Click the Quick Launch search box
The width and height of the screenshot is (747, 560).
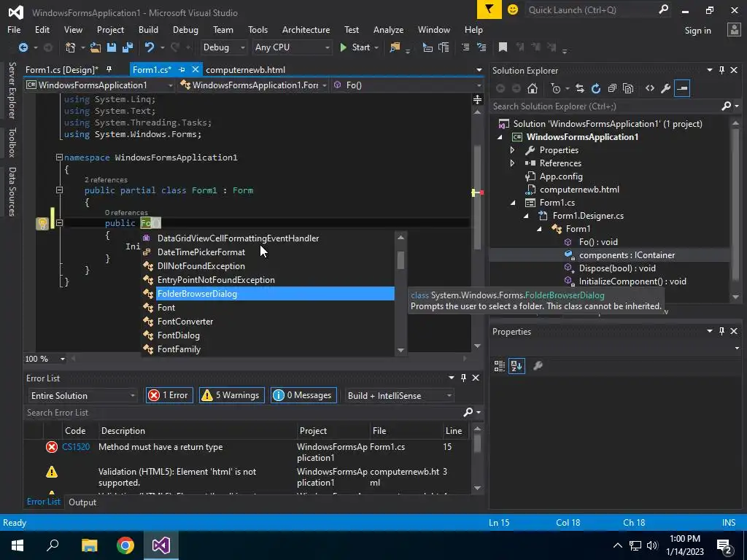(598, 9)
